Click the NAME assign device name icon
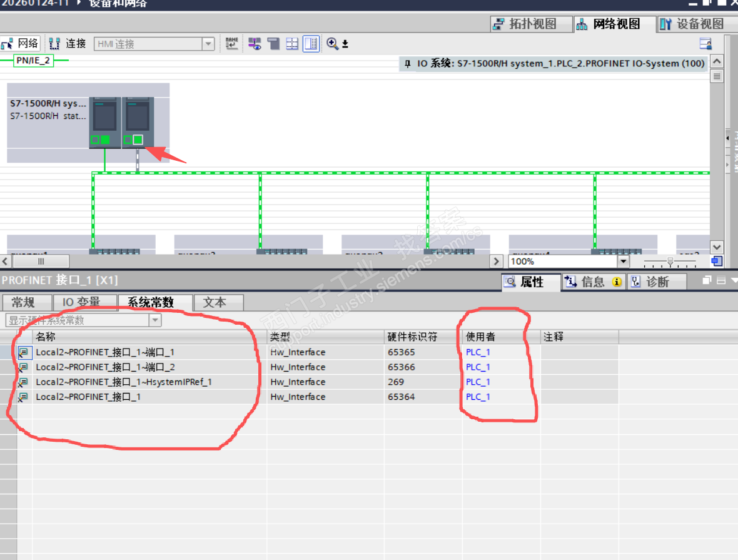 [231, 44]
